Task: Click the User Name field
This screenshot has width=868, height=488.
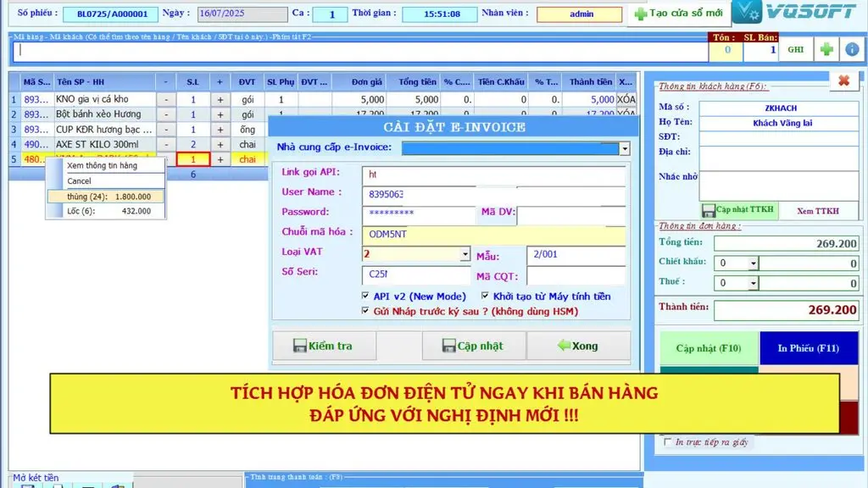Action: pos(494,194)
